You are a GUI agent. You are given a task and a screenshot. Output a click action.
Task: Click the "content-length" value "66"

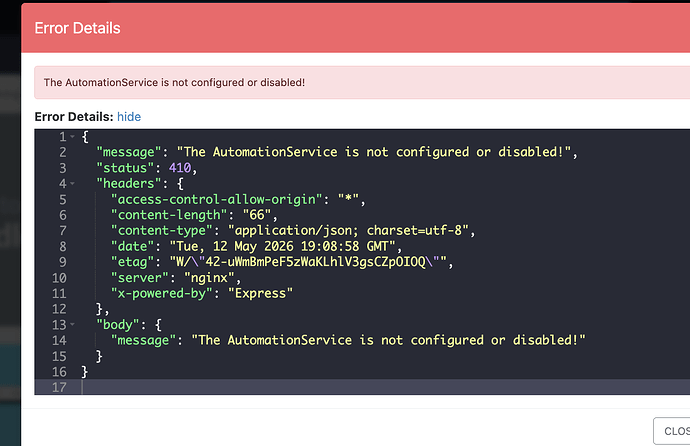[x=257, y=215]
